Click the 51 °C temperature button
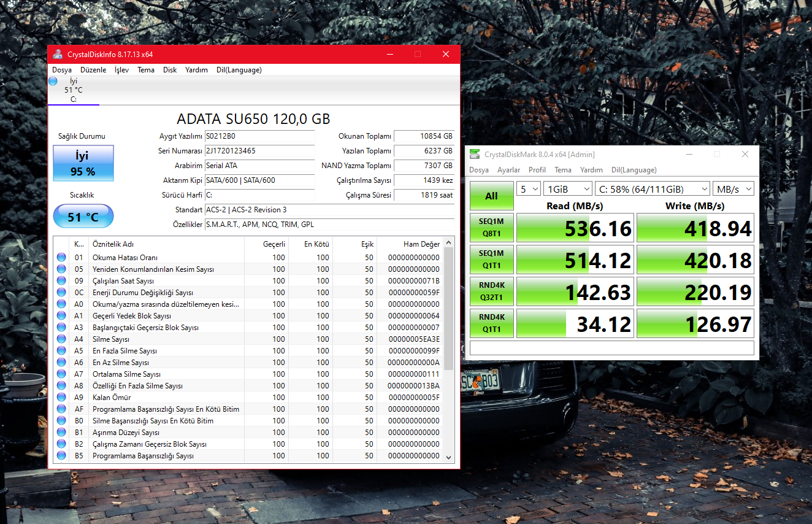Screen dimensions: 812x524 coord(83,216)
